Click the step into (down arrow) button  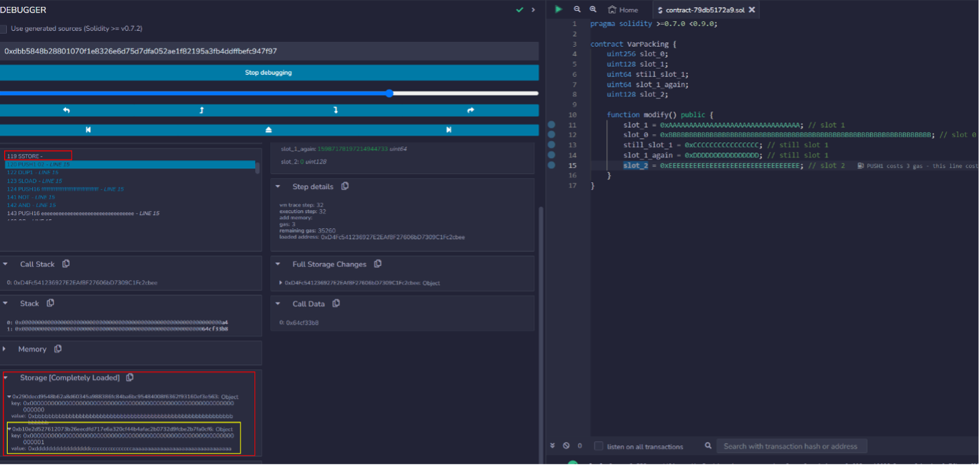[x=336, y=110]
